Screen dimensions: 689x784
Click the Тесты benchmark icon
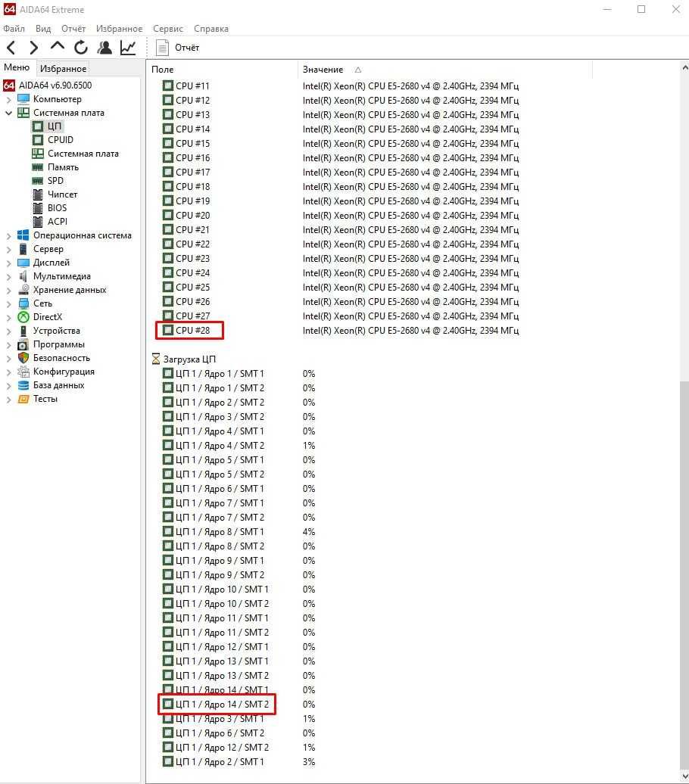click(x=23, y=399)
